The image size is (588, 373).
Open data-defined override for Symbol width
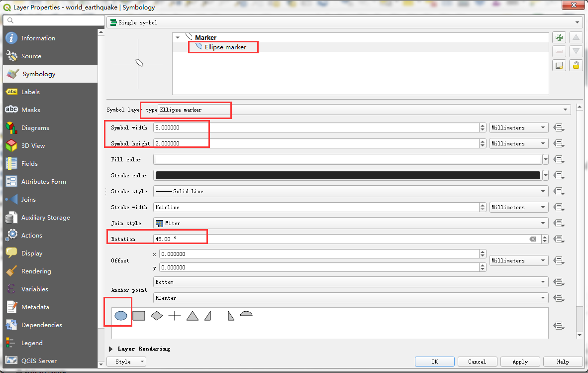click(559, 127)
